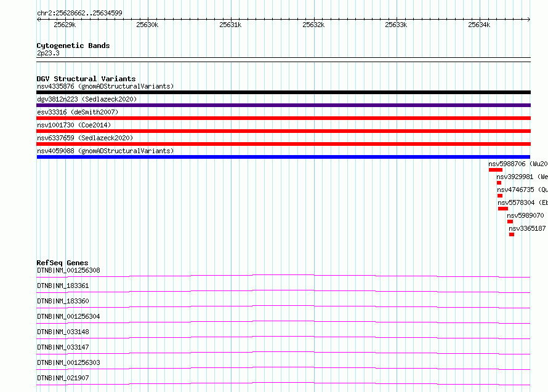Open variant label dgv3812n223 (Sedlazeck2020)
This screenshot has height=392, width=548.
tap(87, 99)
